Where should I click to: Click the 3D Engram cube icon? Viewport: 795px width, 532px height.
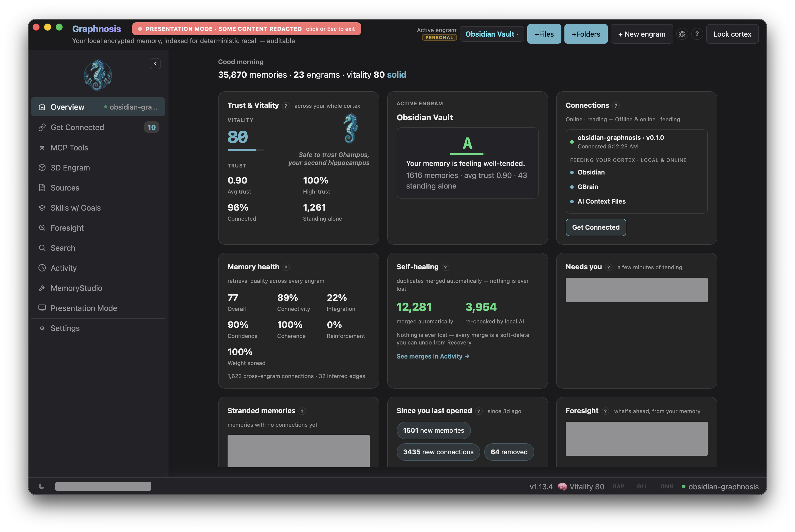(x=42, y=168)
